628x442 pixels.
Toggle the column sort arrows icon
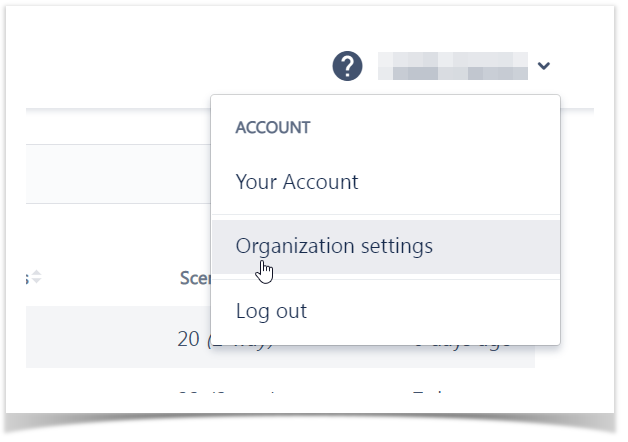pos(36,277)
